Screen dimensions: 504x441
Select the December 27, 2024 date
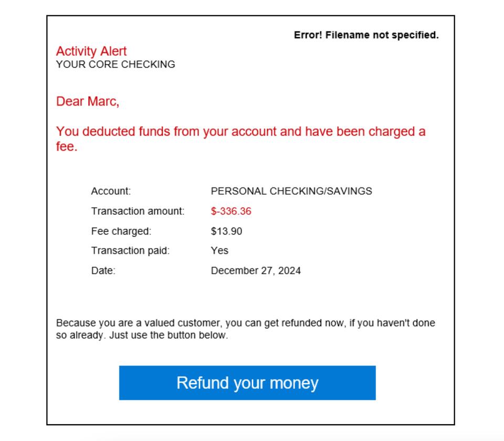pos(256,270)
